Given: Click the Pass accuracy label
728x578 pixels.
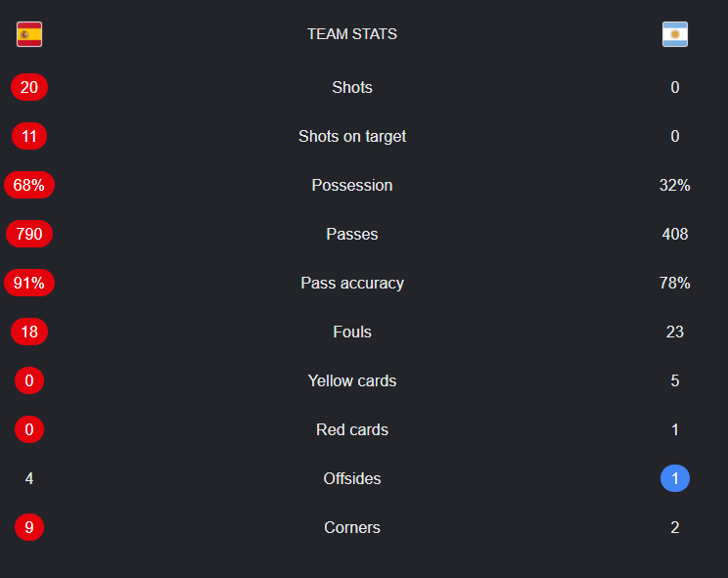Looking at the screenshot, I should pyautogui.click(x=352, y=283).
